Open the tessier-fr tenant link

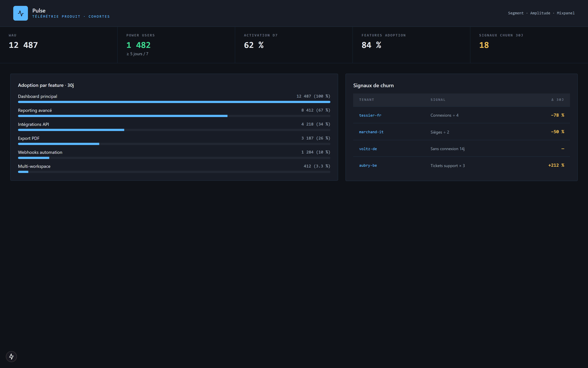tap(370, 115)
